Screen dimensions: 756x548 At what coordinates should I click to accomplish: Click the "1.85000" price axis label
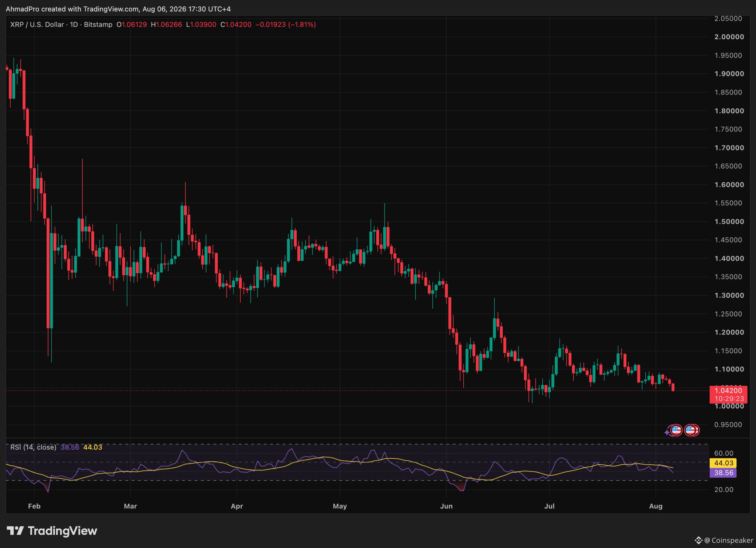click(x=728, y=92)
